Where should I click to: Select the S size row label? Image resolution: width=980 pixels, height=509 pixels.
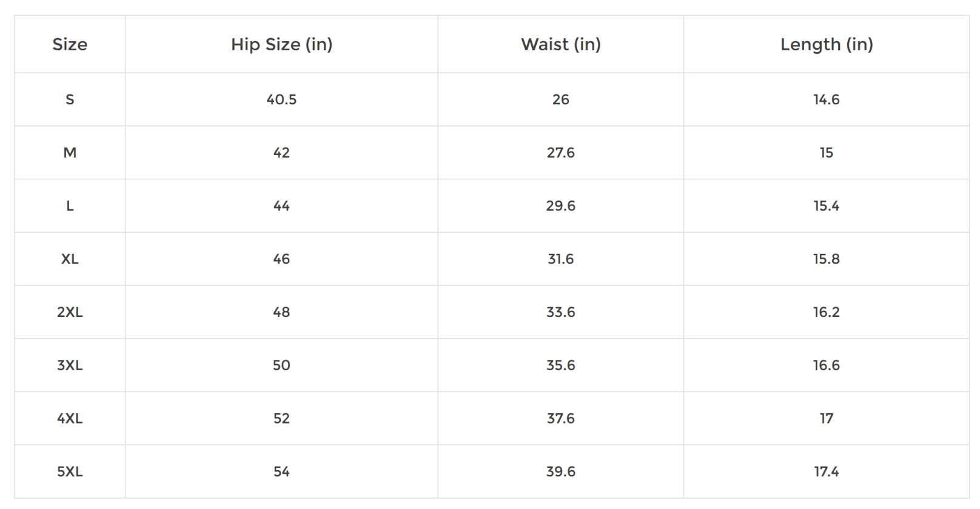(x=70, y=99)
